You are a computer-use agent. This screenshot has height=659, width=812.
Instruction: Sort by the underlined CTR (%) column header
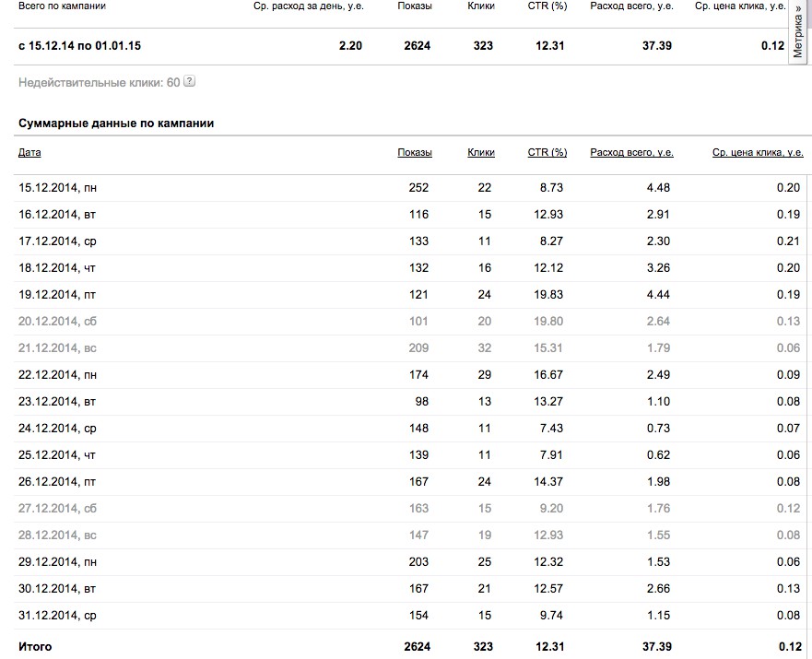tap(547, 153)
